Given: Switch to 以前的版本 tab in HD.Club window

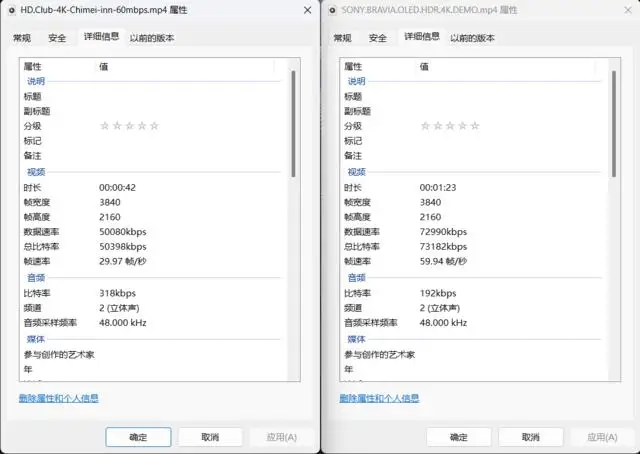Looking at the screenshot, I should [152, 38].
